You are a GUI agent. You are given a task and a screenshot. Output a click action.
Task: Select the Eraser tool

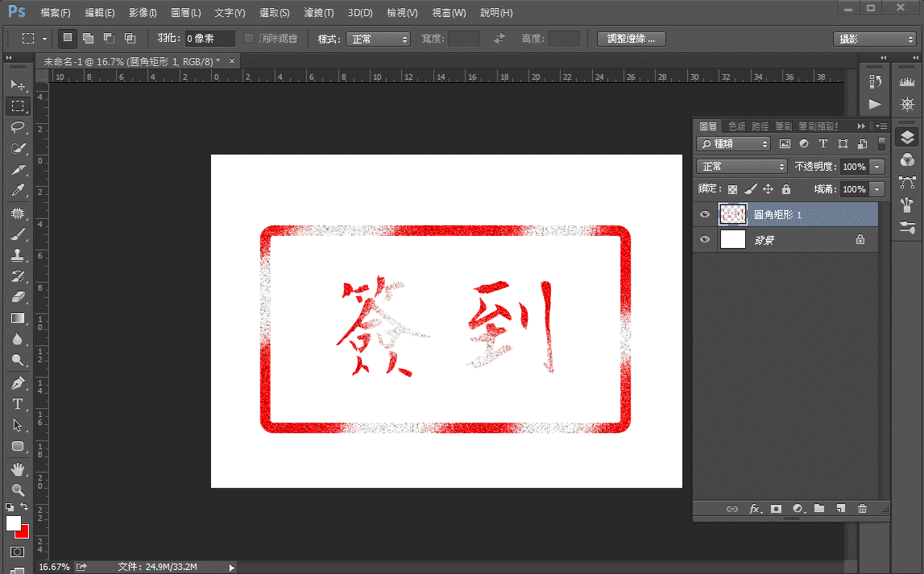(18, 297)
